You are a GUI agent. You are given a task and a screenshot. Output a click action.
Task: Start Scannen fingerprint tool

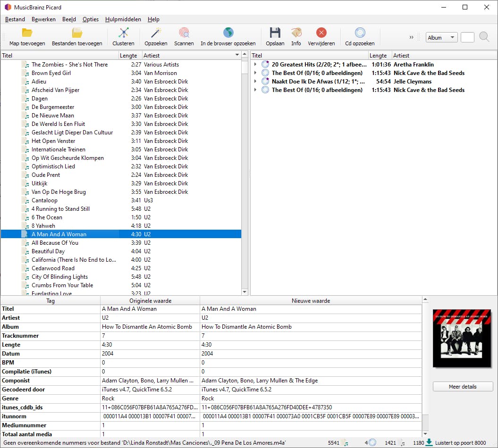pyautogui.click(x=184, y=37)
